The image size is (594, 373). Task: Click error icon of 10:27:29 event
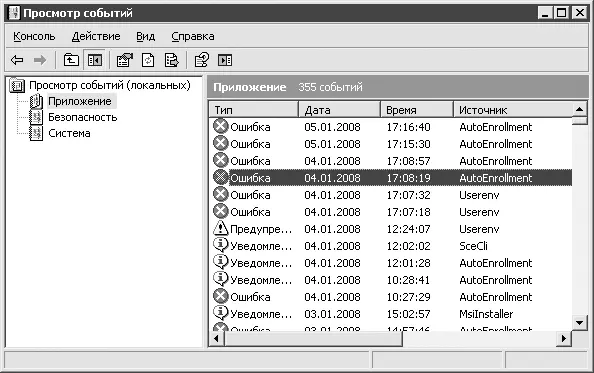coord(220,296)
